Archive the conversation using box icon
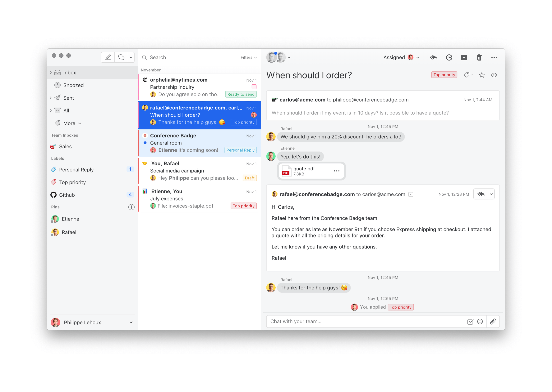Image resolution: width=552 pixels, height=392 pixels. (464, 57)
